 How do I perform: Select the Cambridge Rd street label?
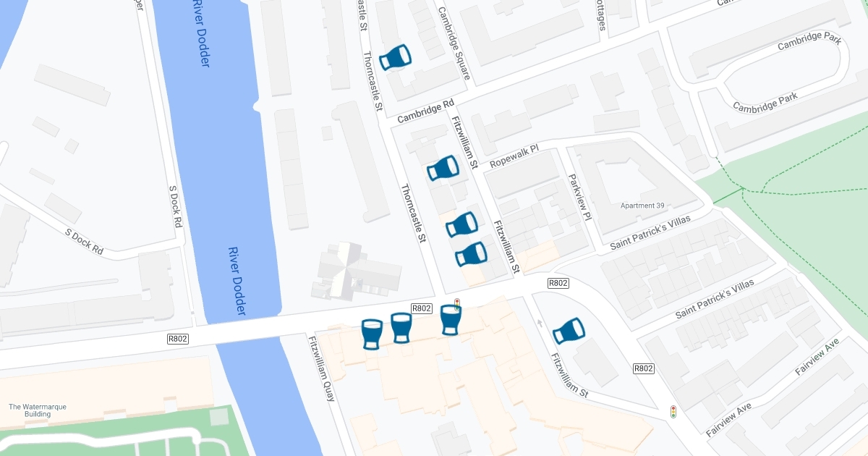point(426,111)
